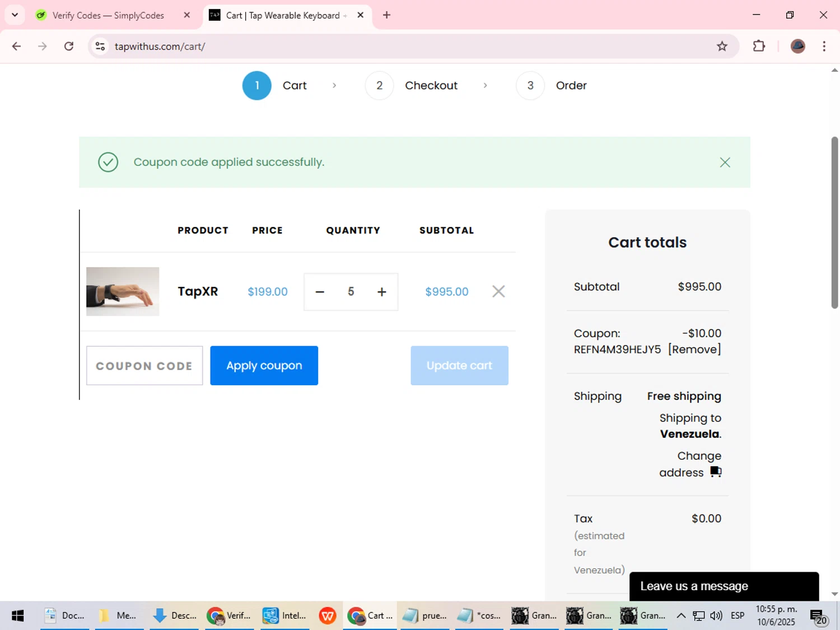Bookmark this page with the star icon
840x630 pixels.
click(722, 46)
